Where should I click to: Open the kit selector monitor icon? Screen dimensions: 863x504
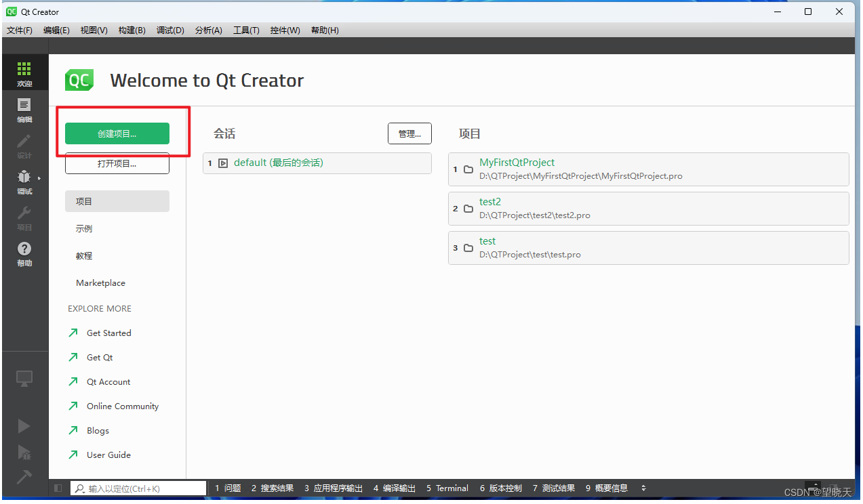click(x=24, y=379)
